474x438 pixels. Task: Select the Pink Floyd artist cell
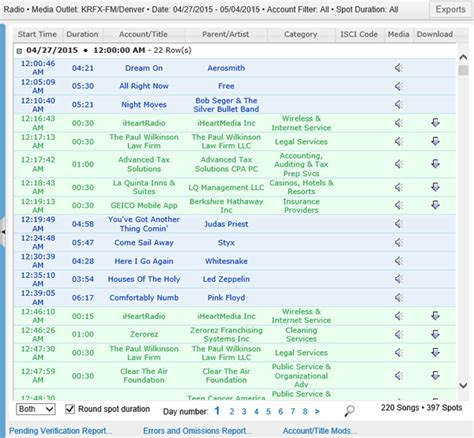(226, 298)
